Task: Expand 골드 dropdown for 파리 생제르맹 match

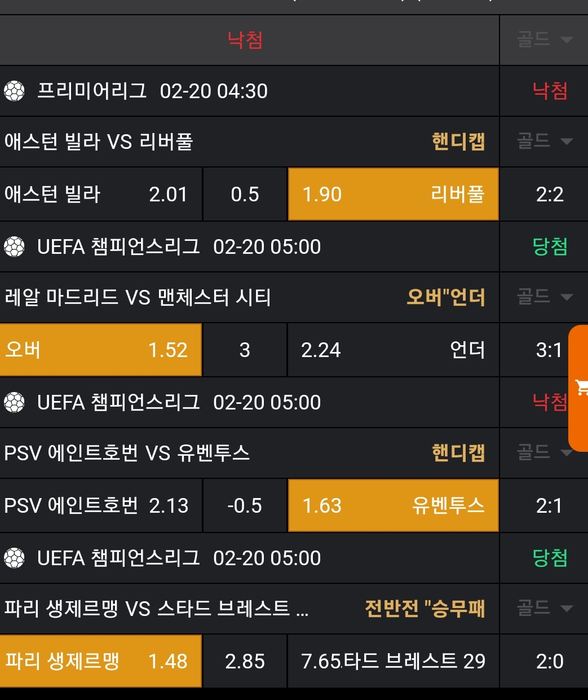Action: [544, 608]
